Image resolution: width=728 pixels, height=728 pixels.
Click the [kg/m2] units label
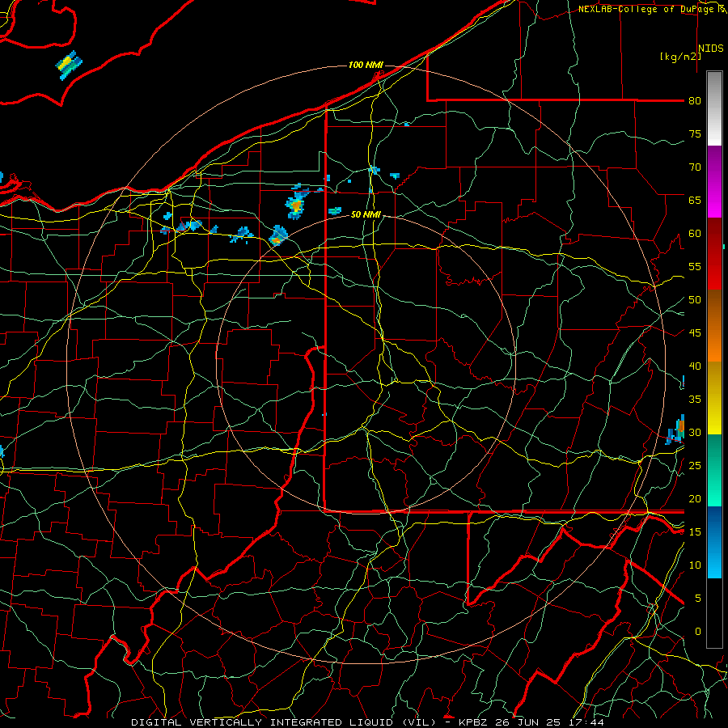pos(680,57)
